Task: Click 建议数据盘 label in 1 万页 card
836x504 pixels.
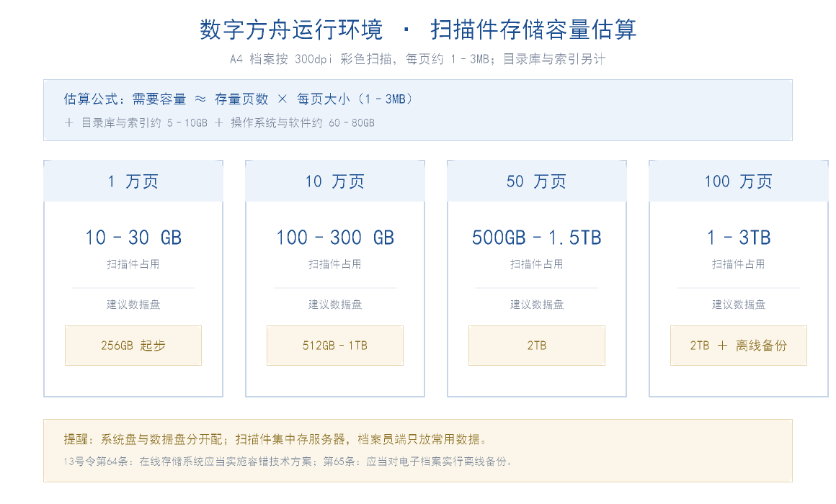Action: [x=133, y=305]
